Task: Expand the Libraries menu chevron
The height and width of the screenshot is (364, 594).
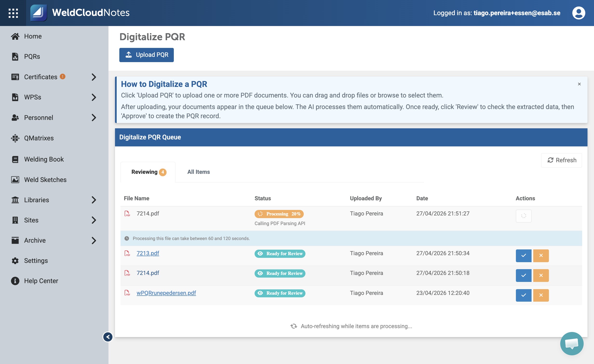Action: (94, 200)
